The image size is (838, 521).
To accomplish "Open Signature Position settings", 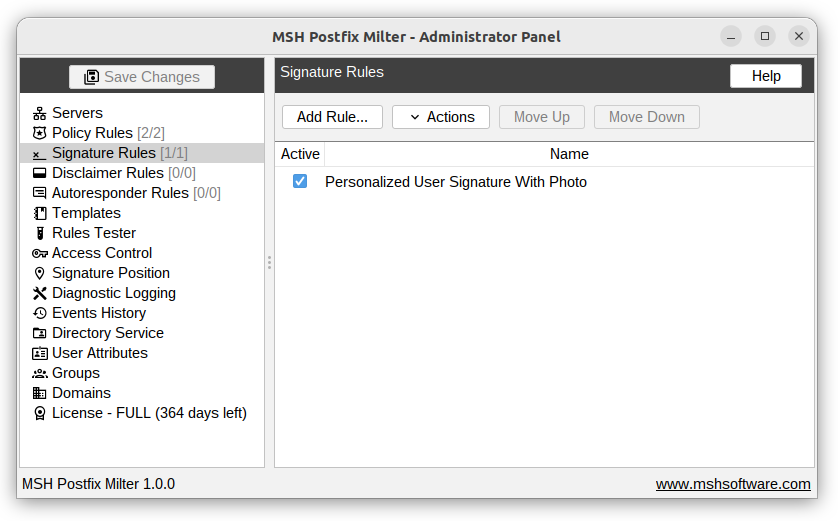I will [x=111, y=273].
